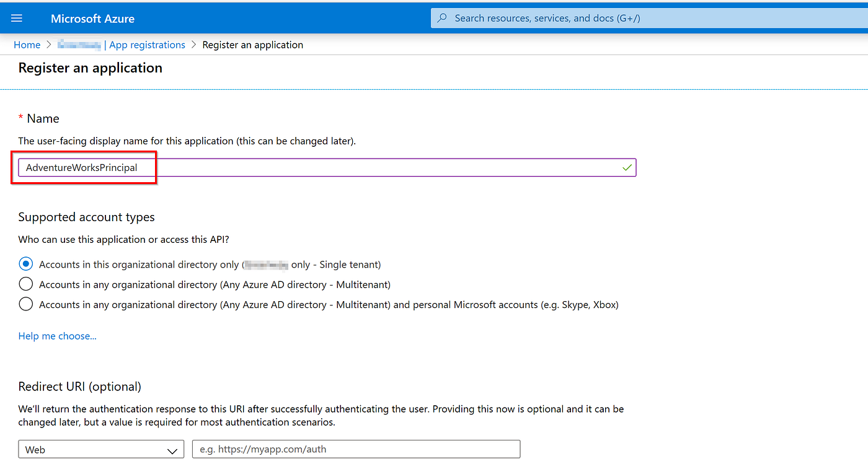Click the green validation checkmark in Name field
Viewport: 868px width, 469px height.
627,167
